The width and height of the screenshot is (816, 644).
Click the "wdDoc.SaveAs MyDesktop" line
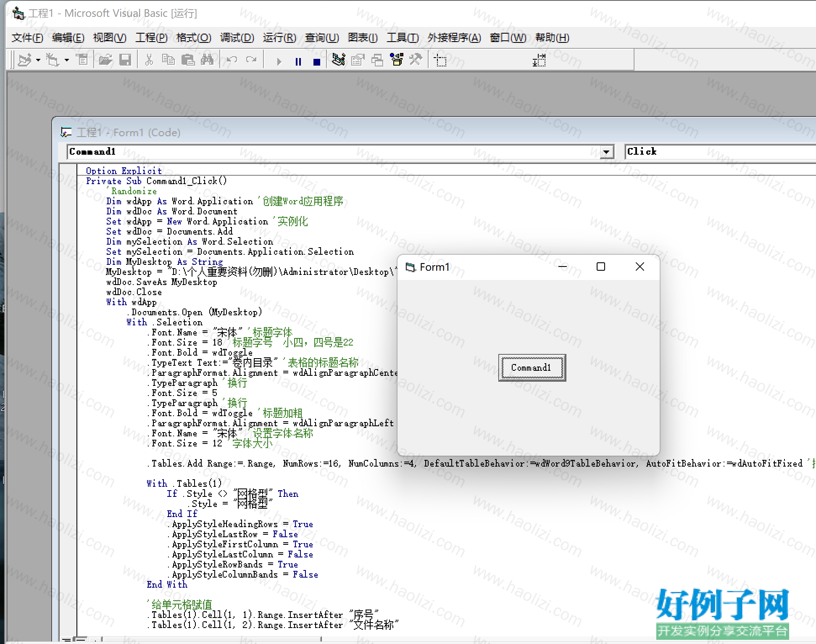[x=161, y=282]
